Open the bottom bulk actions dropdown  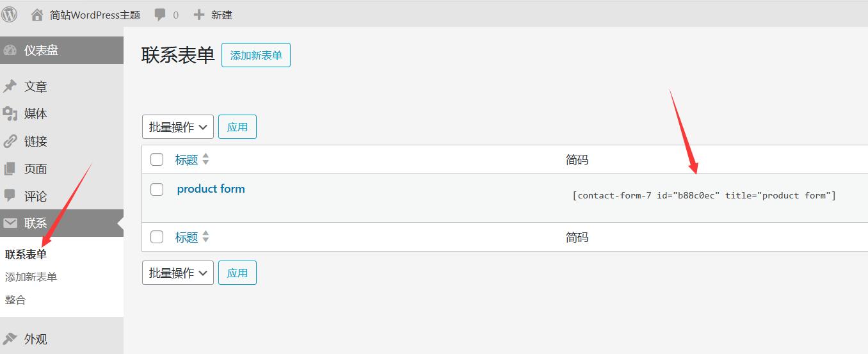pos(178,273)
